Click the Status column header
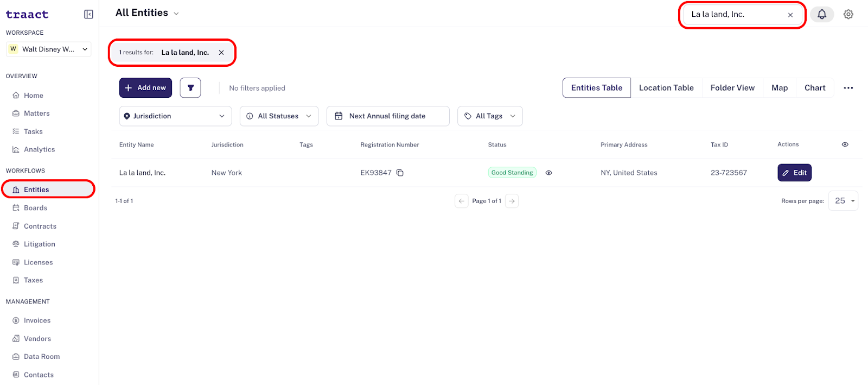 click(497, 145)
